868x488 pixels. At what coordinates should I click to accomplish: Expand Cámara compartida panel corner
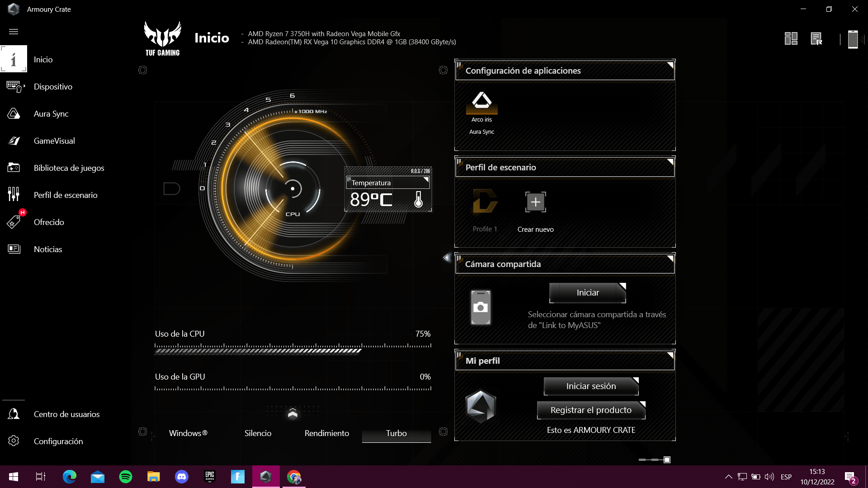point(670,258)
